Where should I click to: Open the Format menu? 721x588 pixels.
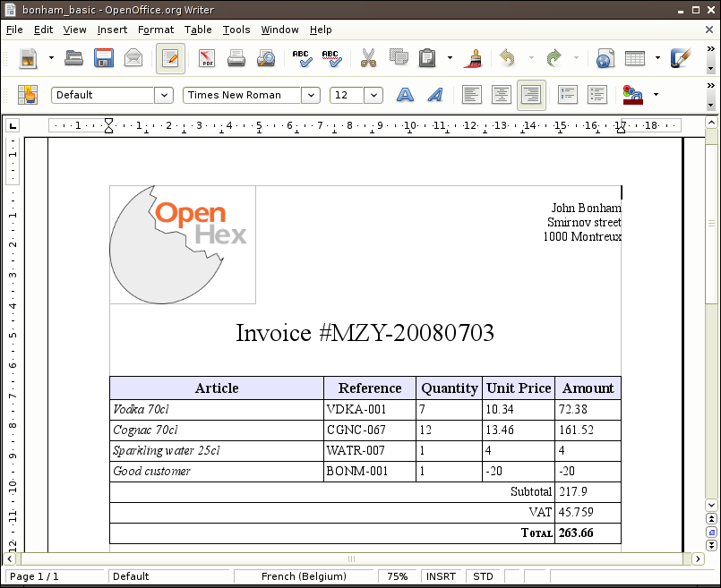156,30
